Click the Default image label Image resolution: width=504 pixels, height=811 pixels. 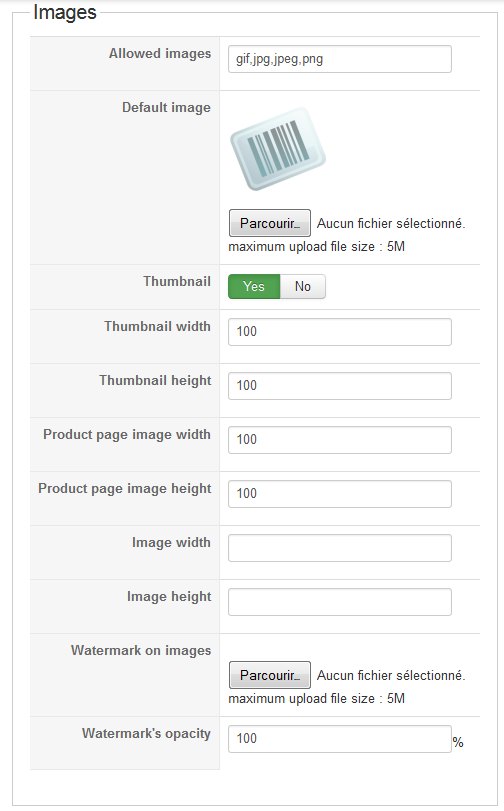[166, 108]
